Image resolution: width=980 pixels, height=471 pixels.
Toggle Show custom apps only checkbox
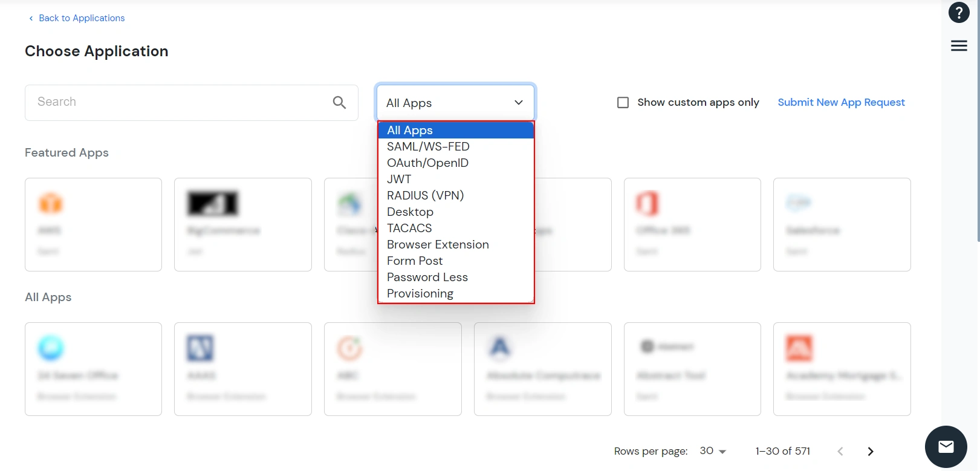click(623, 103)
